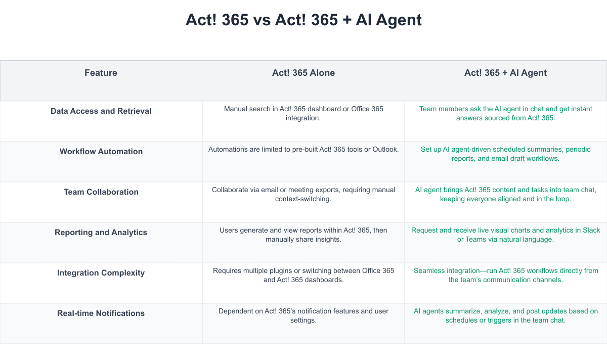Click the email or meeting exports cell
The height and width of the screenshot is (364, 607).
pyautogui.click(x=303, y=194)
